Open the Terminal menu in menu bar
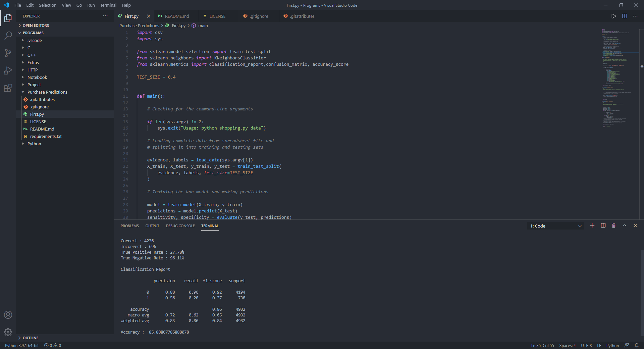The image size is (644, 349). coord(108,5)
